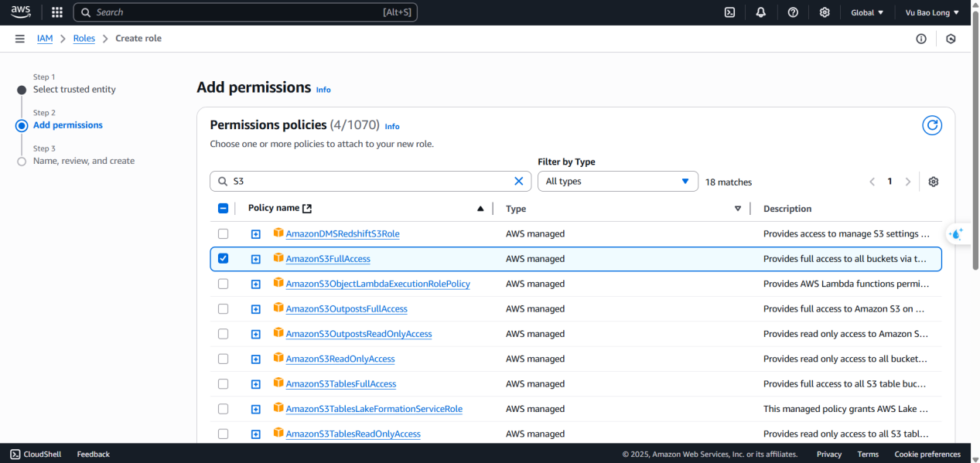Click Info link beside Permissions policies
Screen dimensions: 980x463
[392, 126]
